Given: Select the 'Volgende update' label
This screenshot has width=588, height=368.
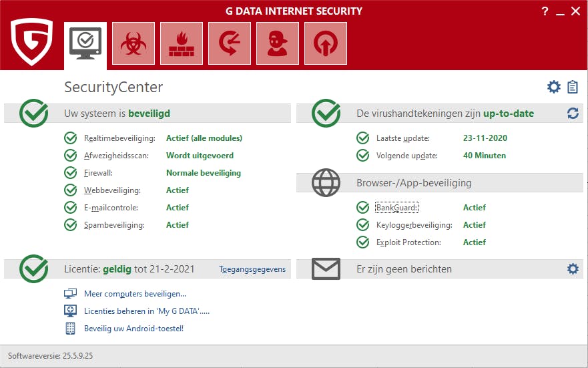Looking at the screenshot, I should [407, 156].
